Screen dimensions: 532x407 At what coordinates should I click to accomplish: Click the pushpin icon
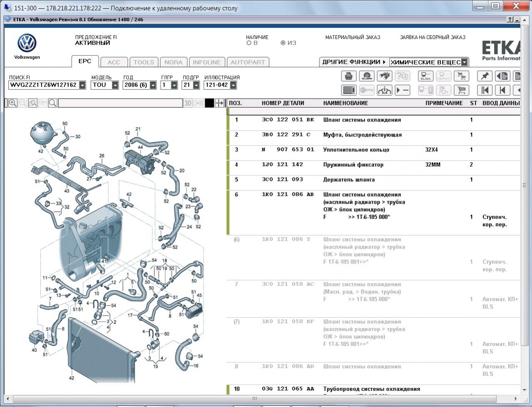(485, 76)
